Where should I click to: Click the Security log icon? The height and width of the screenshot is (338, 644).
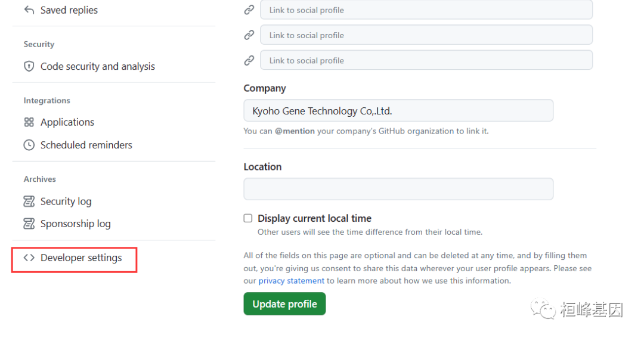29,201
